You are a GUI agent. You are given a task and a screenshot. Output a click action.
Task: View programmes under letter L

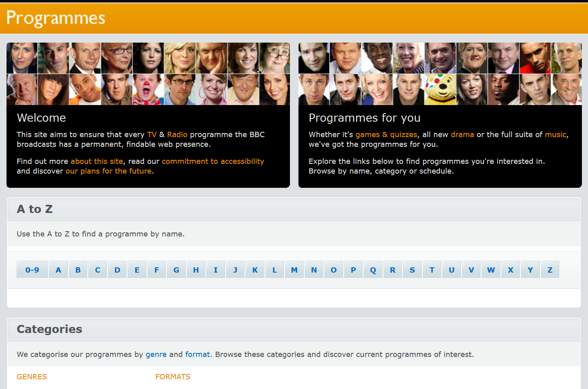(x=275, y=270)
